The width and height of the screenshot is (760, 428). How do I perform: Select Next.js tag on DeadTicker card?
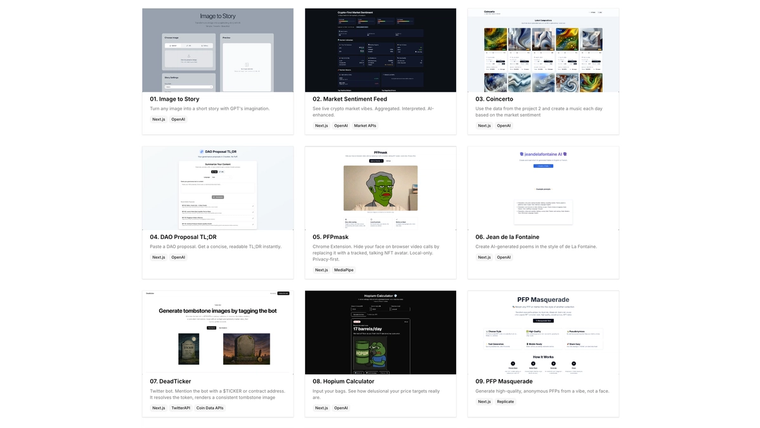tap(158, 408)
